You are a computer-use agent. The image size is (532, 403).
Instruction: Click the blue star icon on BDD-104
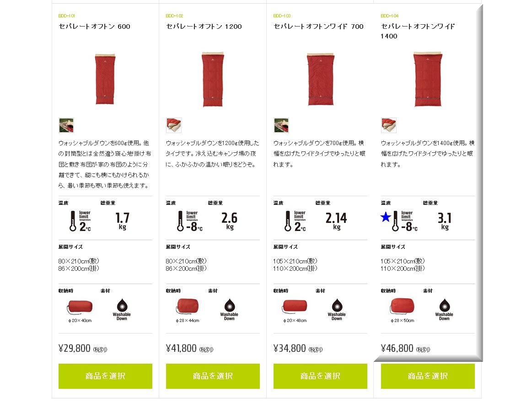point(386,217)
